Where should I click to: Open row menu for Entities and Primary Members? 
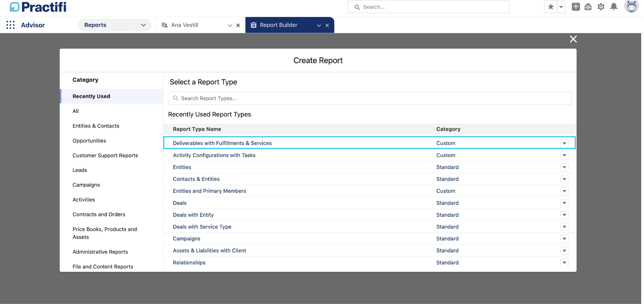pos(564,191)
